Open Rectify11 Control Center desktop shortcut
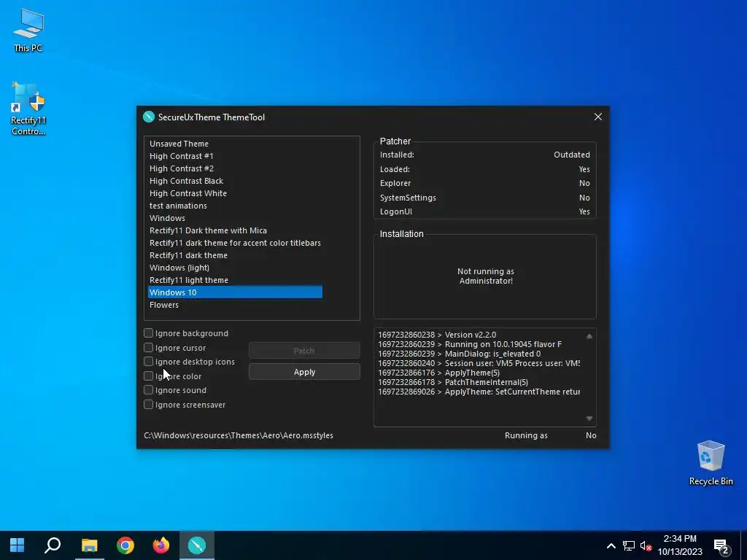 [x=28, y=109]
